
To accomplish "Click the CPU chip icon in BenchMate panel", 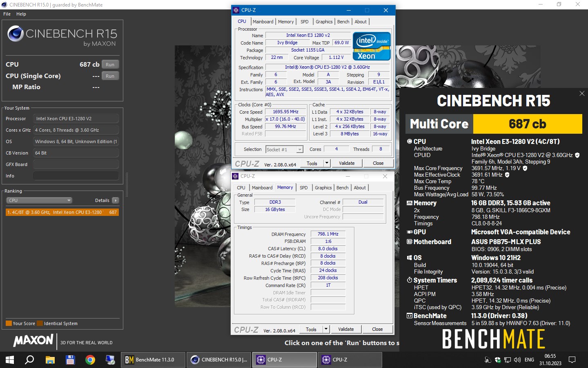I will (x=410, y=141).
